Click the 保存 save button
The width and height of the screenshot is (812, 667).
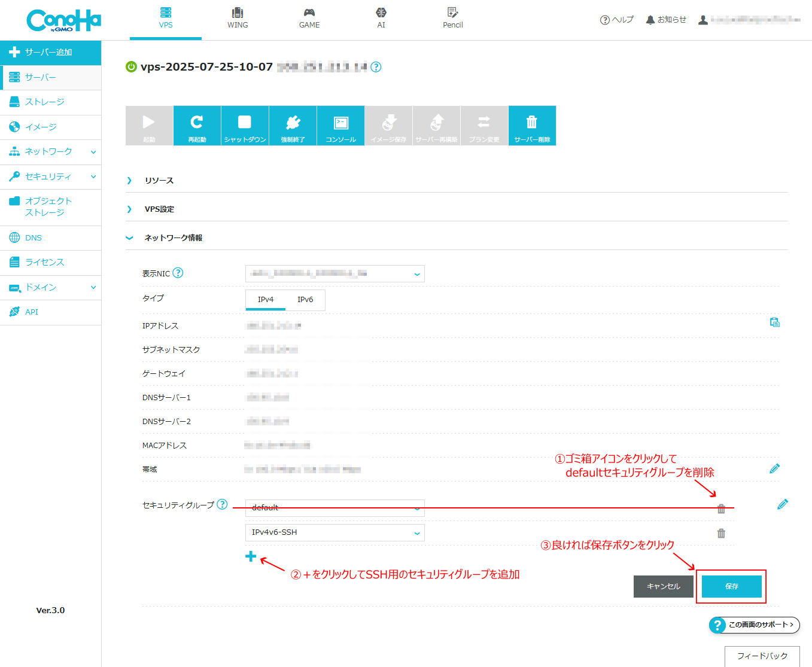point(732,586)
